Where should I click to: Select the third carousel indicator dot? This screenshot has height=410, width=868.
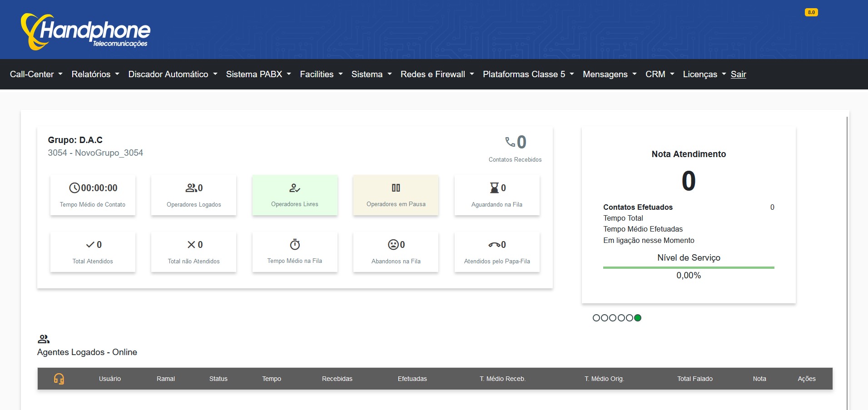click(x=613, y=318)
